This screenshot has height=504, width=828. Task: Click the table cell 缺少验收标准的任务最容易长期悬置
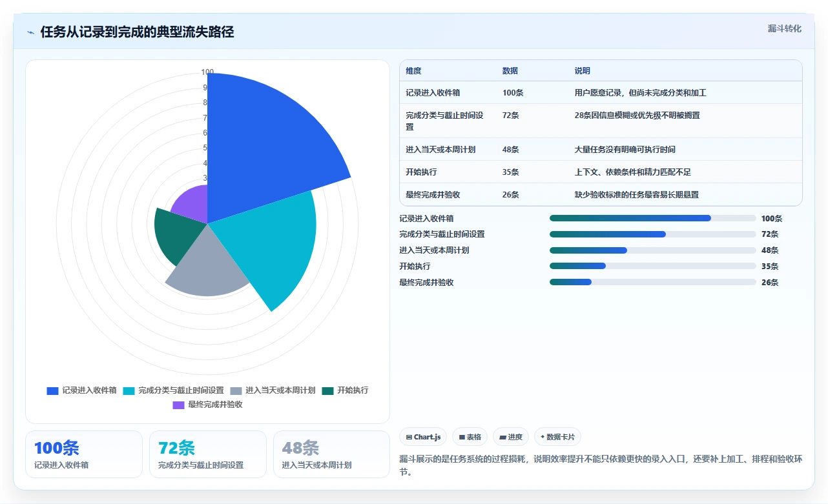pyautogui.click(x=637, y=195)
